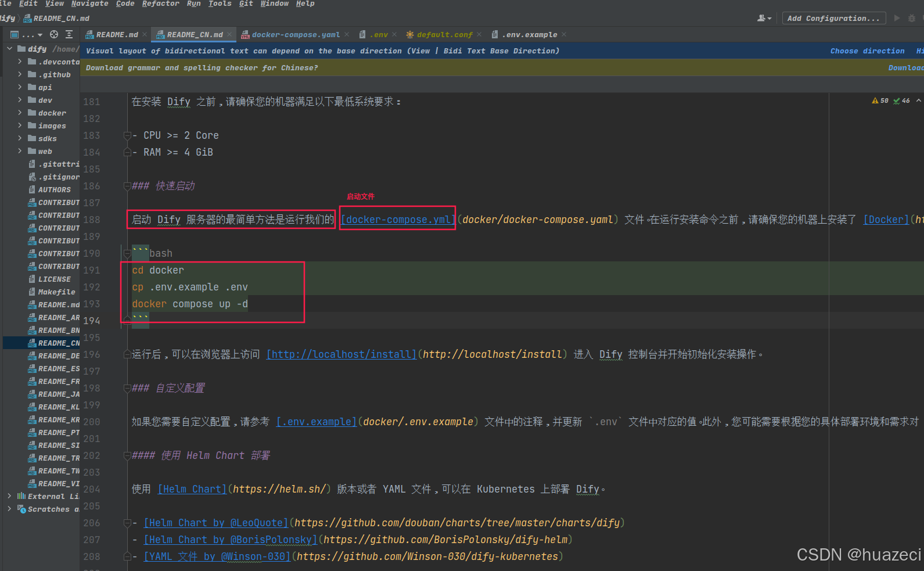
Task: Click the 'docker compose up -d' code line
Action: pyautogui.click(x=190, y=304)
